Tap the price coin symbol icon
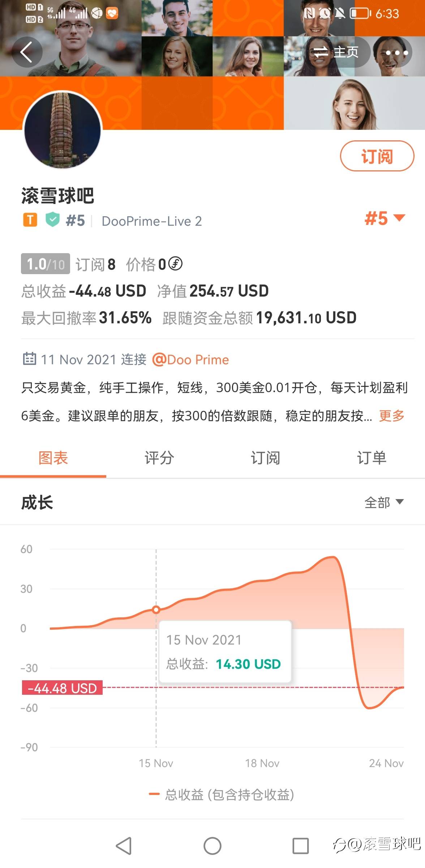The image size is (425, 868). coord(176,264)
